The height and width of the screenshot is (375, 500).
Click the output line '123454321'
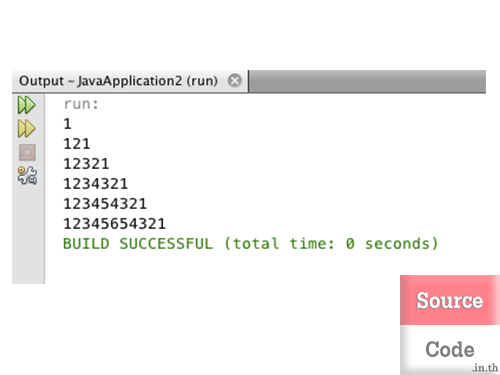click(x=105, y=204)
